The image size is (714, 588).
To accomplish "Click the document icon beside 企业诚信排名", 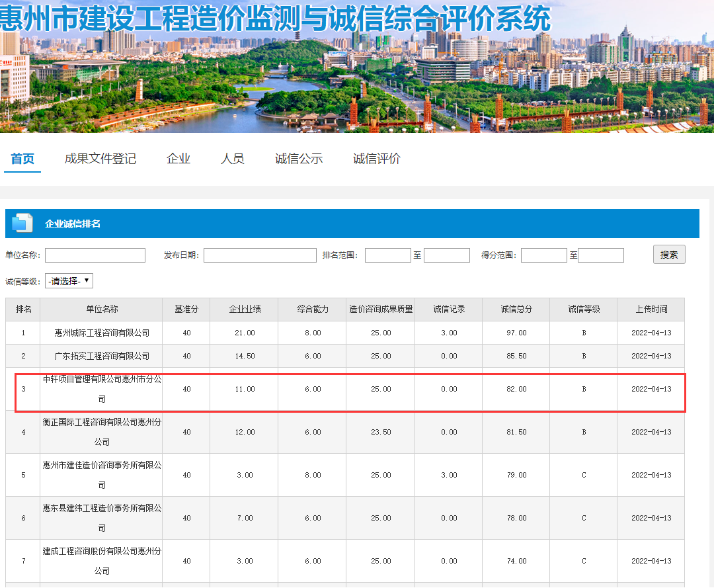I will [22, 224].
